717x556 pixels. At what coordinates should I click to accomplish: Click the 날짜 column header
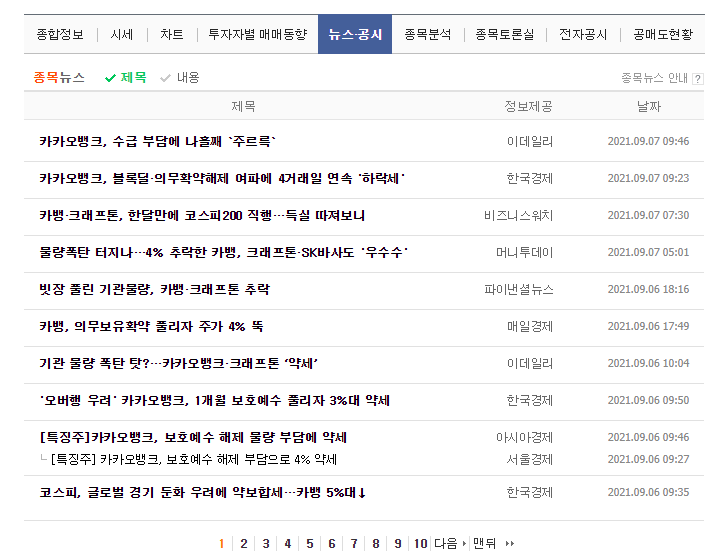pos(649,107)
